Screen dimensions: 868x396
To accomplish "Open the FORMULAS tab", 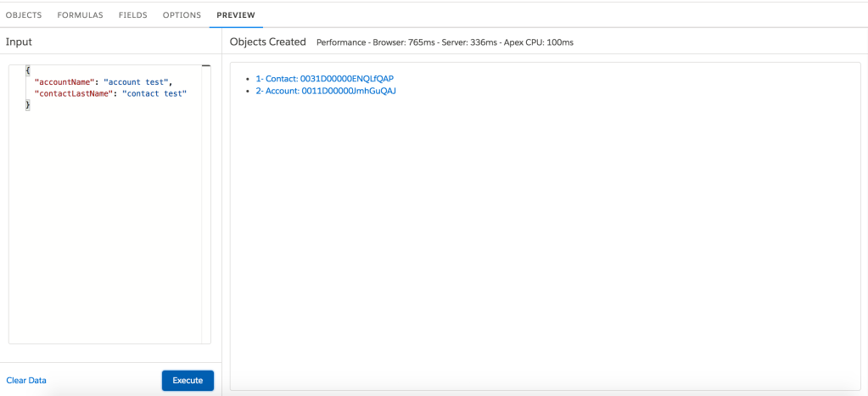I will (x=80, y=15).
